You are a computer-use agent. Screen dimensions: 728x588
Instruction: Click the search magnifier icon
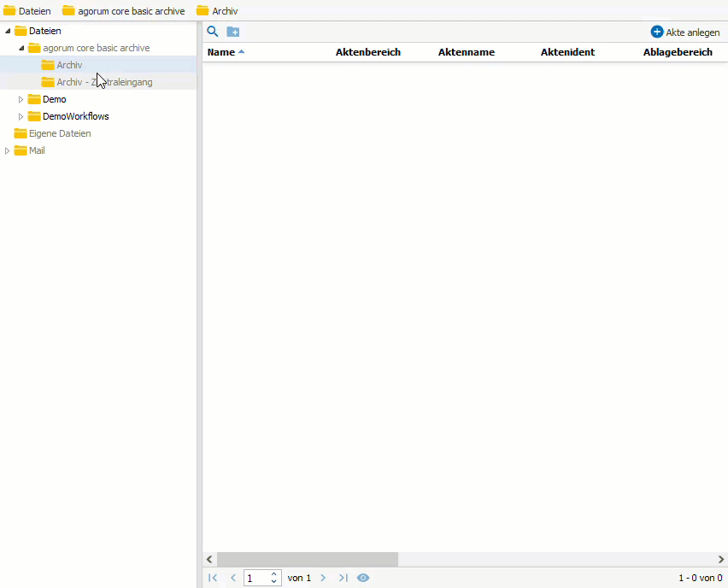click(213, 32)
